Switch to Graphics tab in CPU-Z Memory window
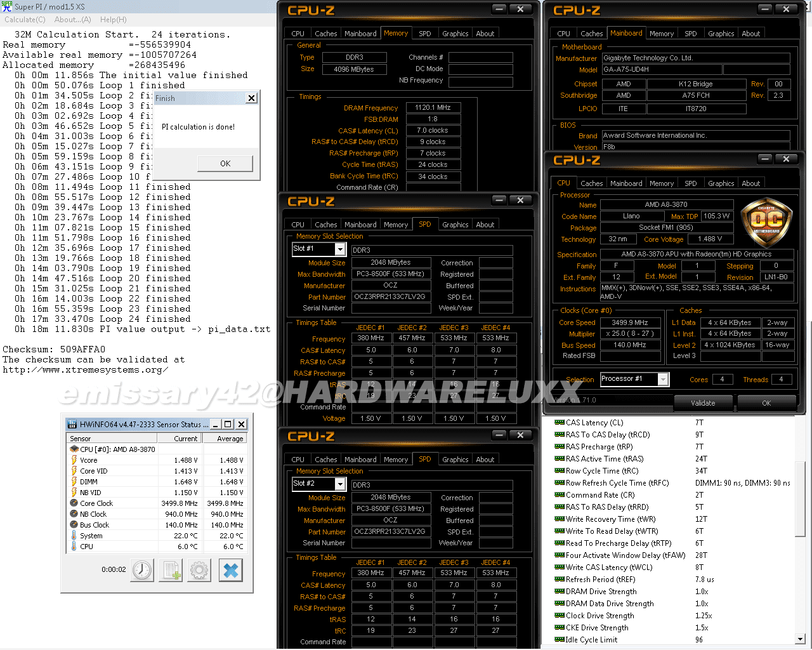Viewport: 812px width, 650px height. (455, 34)
